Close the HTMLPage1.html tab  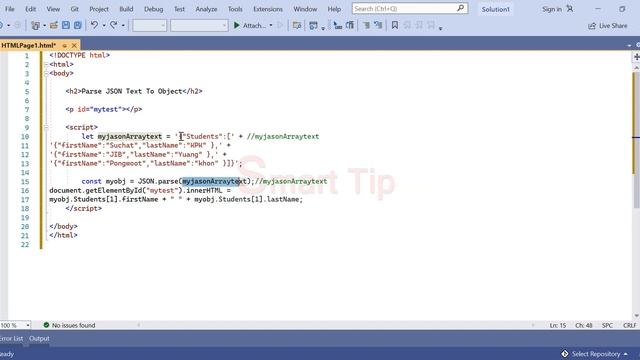click(74, 46)
